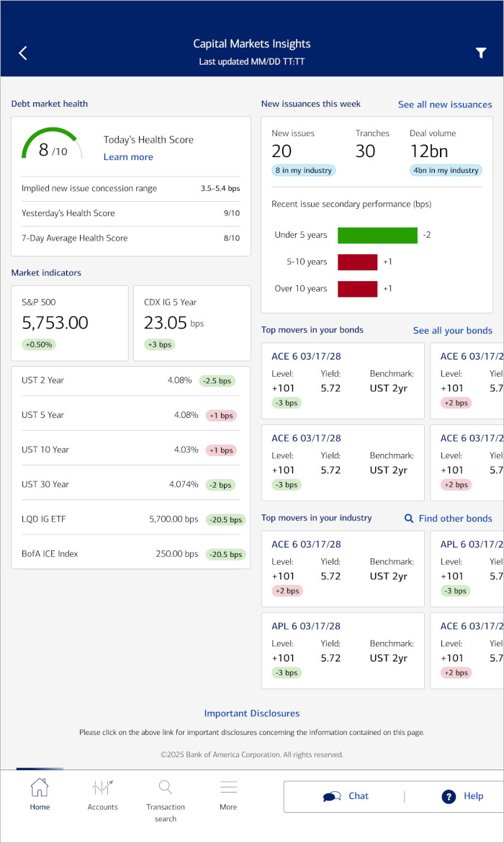View See all new issuances

pos(445,104)
